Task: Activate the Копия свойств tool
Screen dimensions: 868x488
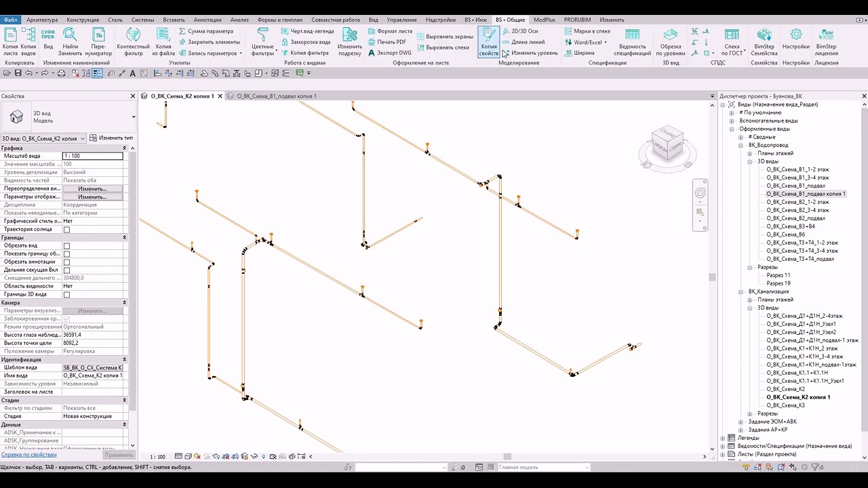Action: click(x=489, y=41)
